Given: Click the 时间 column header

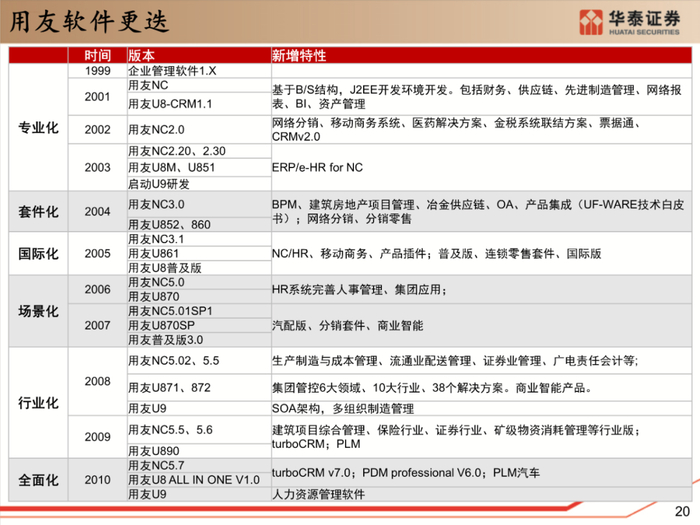Looking at the screenshot, I should tap(97, 55).
